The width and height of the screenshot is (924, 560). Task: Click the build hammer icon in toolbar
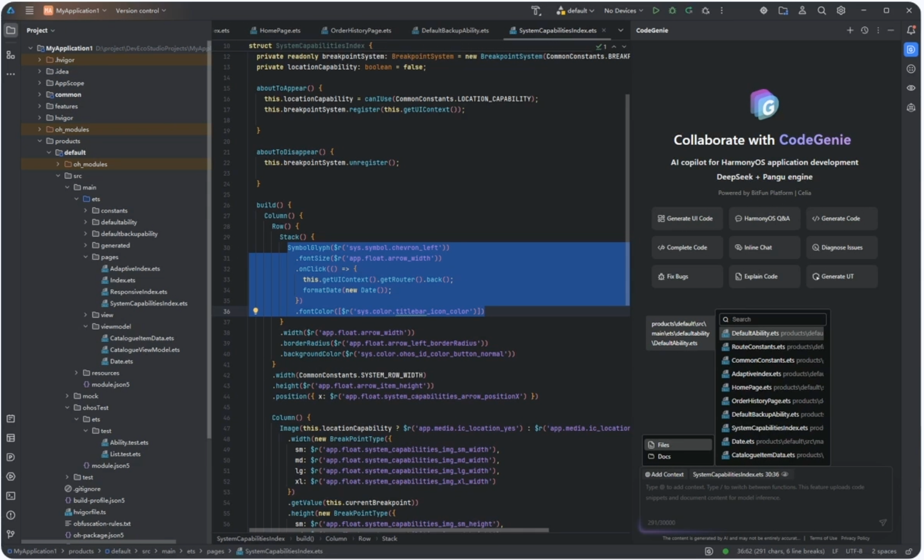[536, 11]
